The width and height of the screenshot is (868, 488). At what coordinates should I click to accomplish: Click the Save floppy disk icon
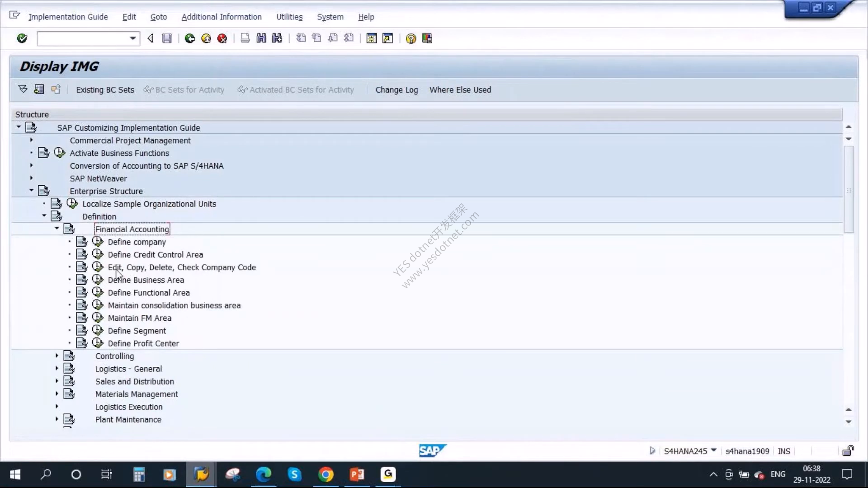(x=167, y=38)
